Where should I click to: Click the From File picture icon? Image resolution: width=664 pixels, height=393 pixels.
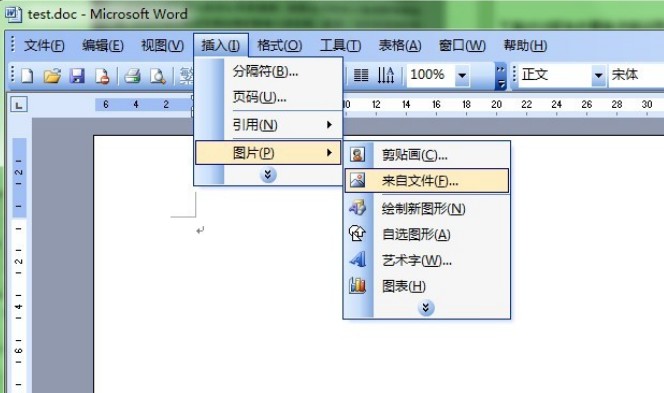pos(357,180)
